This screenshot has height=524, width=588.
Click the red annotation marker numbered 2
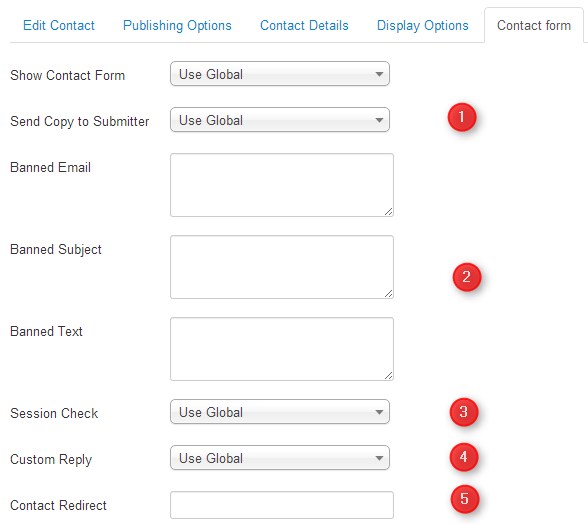coord(466,277)
